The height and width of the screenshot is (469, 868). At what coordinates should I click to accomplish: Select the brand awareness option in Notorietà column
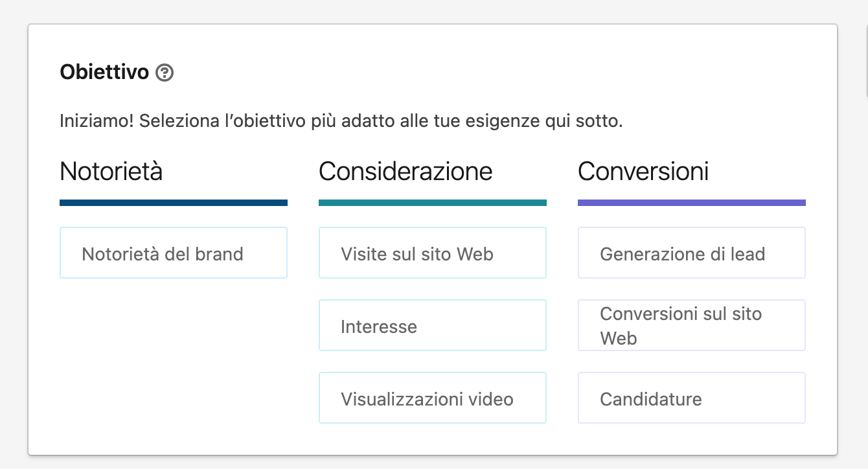(173, 253)
